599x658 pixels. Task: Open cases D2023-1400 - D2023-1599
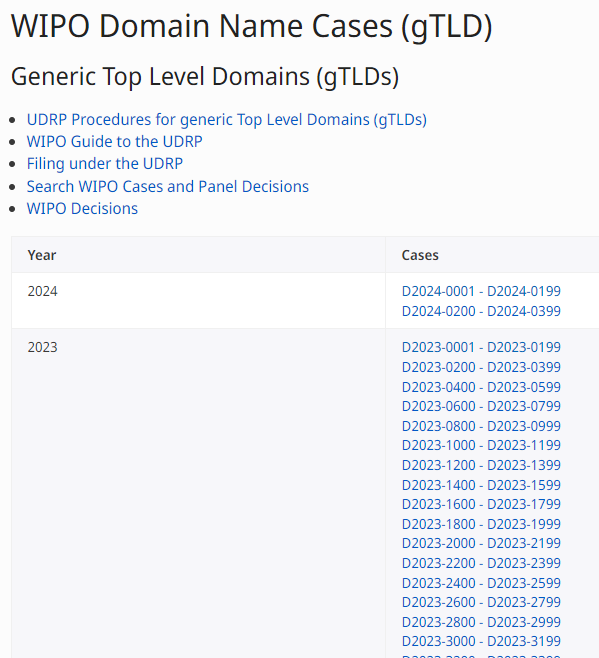[x=481, y=485]
